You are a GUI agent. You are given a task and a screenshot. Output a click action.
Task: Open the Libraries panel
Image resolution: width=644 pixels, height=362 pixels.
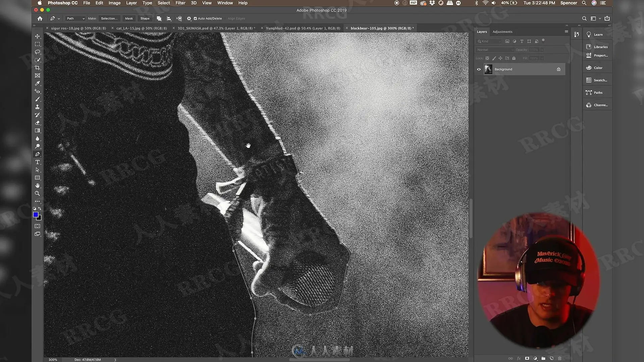[x=598, y=47]
